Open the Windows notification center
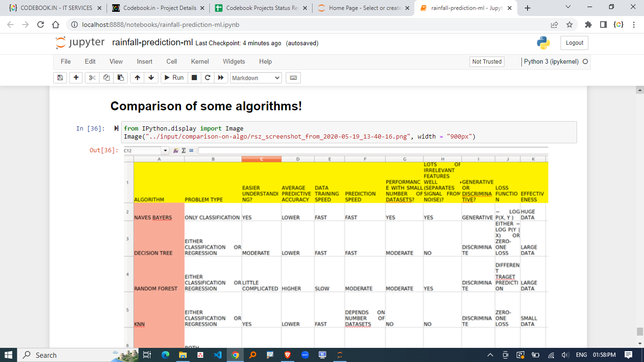The height and width of the screenshot is (362, 644). [x=628, y=355]
